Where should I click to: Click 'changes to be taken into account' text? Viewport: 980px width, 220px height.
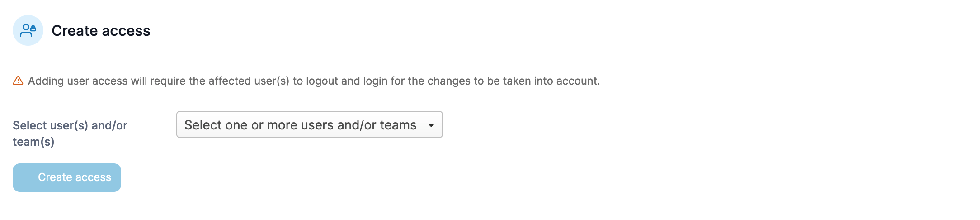point(514,81)
